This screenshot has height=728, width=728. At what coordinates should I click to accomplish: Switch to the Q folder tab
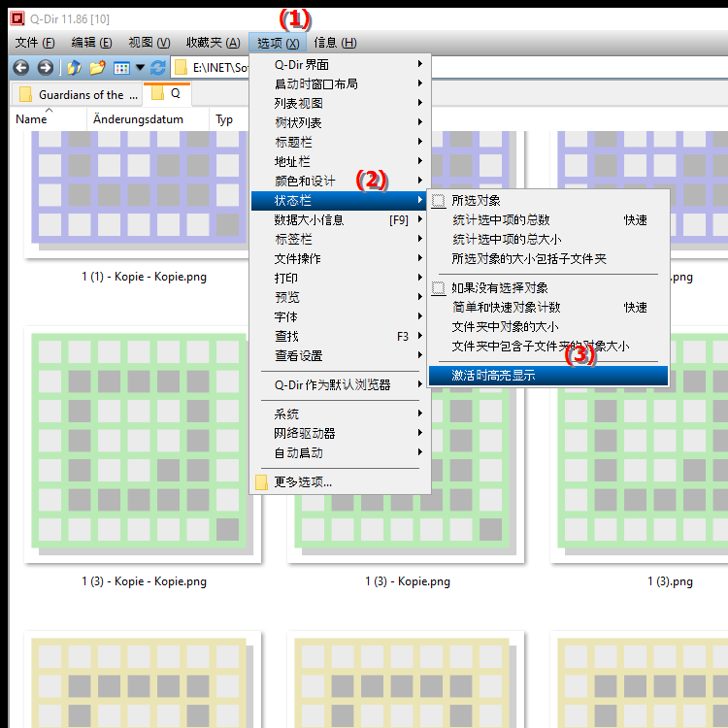(167, 94)
